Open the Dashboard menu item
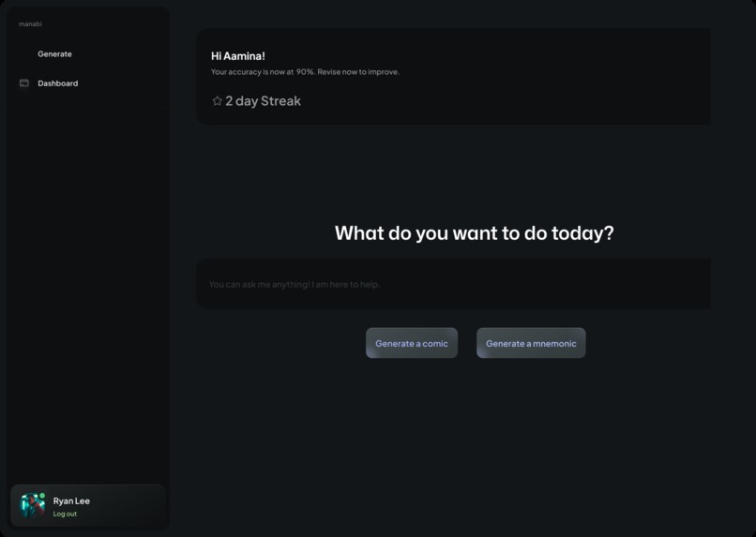The width and height of the screenshot is (756, 537). coord(57,83)
